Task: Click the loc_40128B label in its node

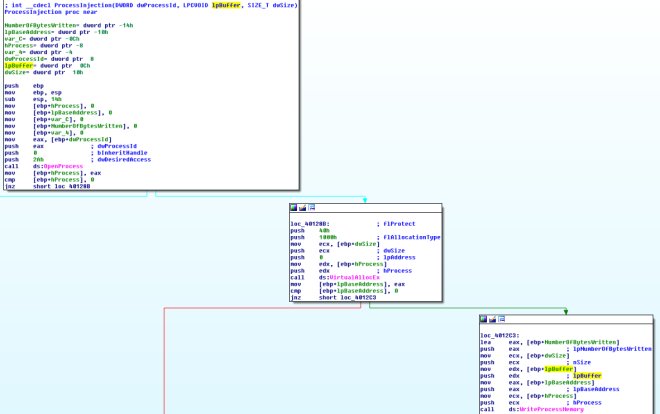Action: pos(311,222)
